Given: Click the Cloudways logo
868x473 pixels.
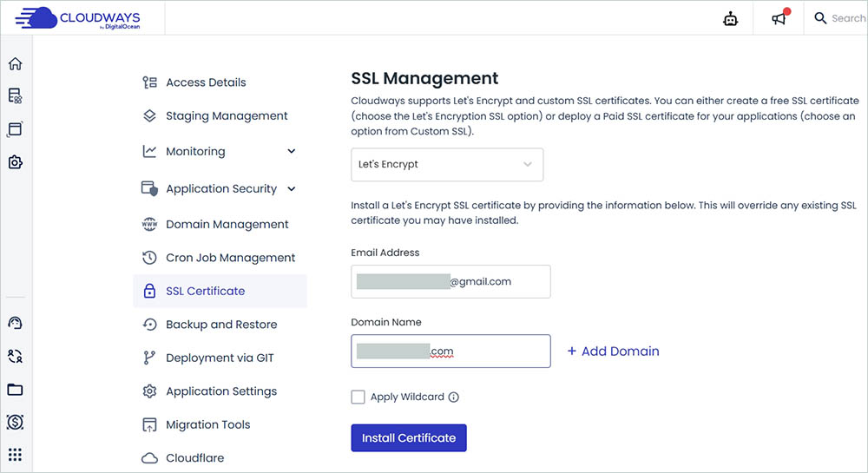Looking at the screenshot, I should 77,17.
